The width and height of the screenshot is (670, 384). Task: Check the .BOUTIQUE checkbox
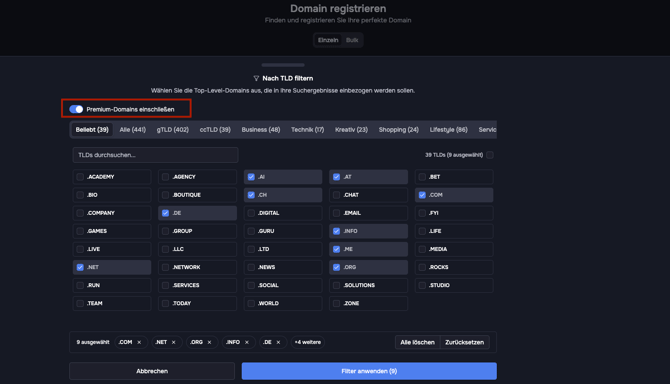pos(165,195)
